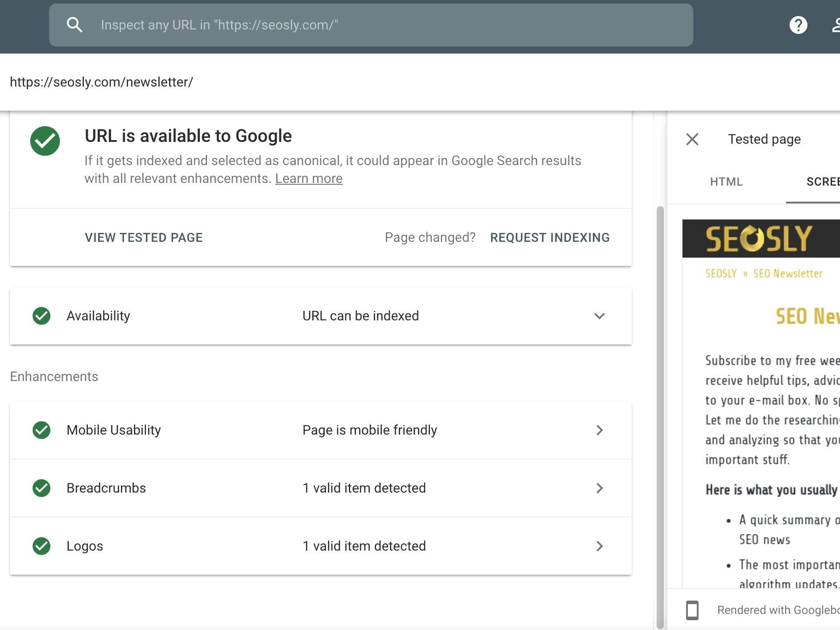840x630 pixels.
Task: Click the Breadcrumbs '1 valid item detected' text
Action: point(364,488)
